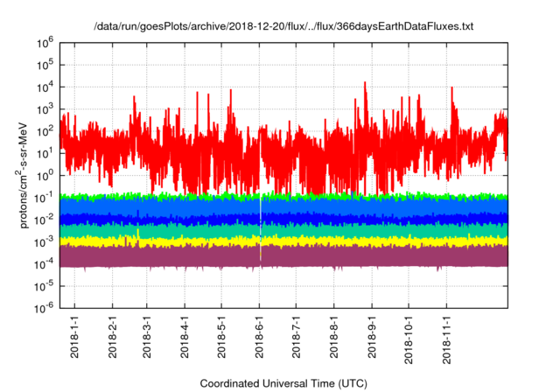This screenshot has height=392, width=560.
Task: Click the 10^-4 y-axis tick label
Action: tap(45, 264)
